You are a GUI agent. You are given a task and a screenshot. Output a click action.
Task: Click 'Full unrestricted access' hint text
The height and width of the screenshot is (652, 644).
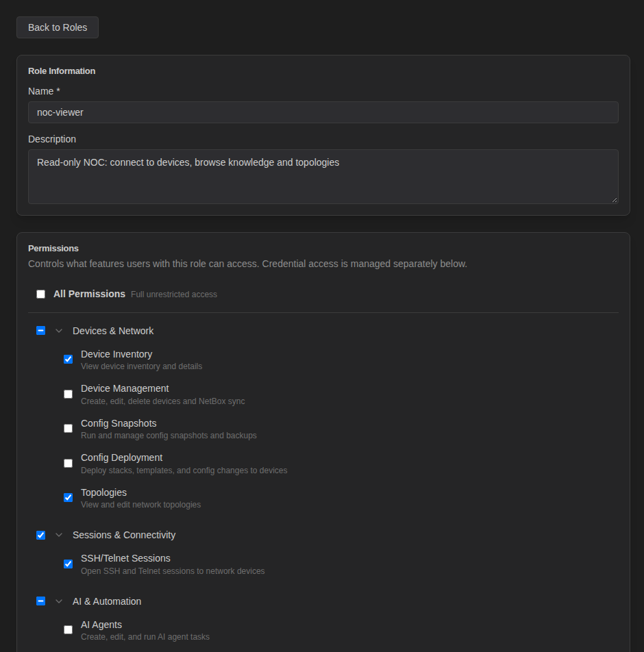click(x=174, y=294)
